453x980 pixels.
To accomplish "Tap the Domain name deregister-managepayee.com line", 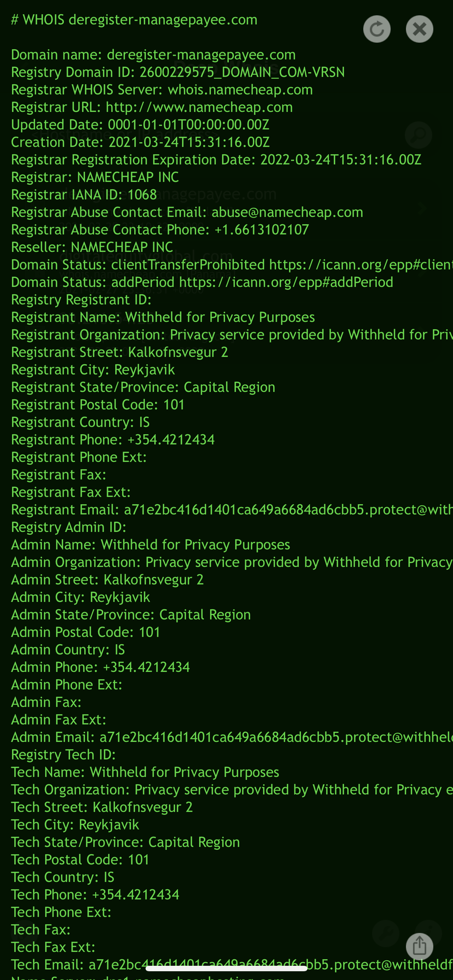I will point(154,55).
